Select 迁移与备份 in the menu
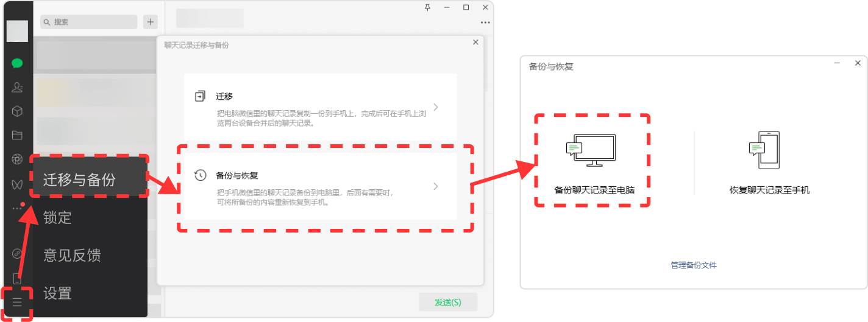 (89, 179)
